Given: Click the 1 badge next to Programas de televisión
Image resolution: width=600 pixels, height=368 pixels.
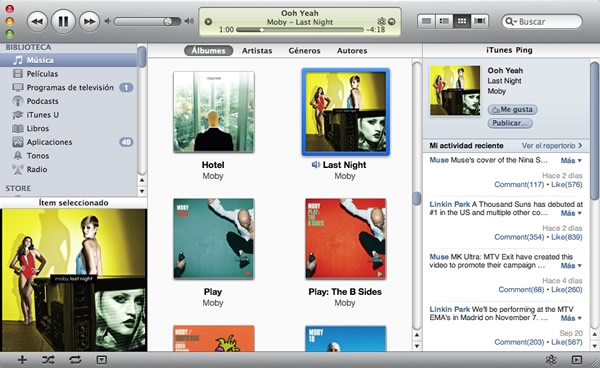Looking at the screenshot, I should click(126, 88).
